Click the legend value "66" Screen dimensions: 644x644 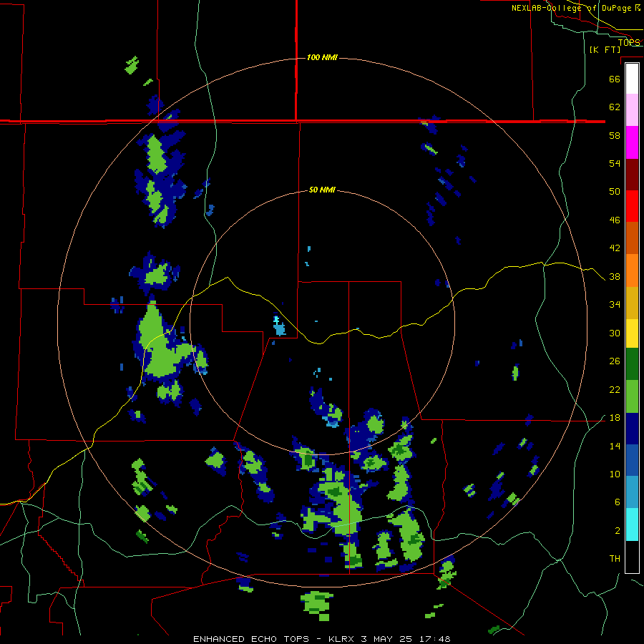[x=615, y=79]
